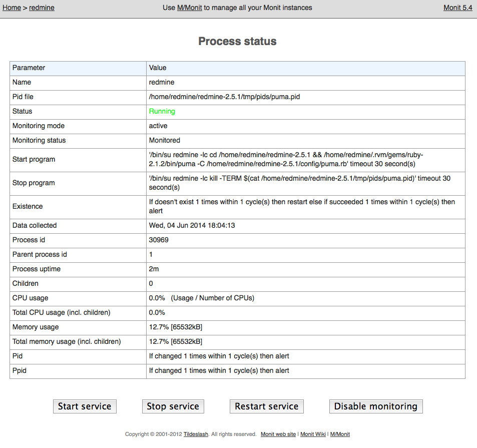The image size is (477, 448).
Task: Visit the Tildeslash copyright link
Action: 196,434
